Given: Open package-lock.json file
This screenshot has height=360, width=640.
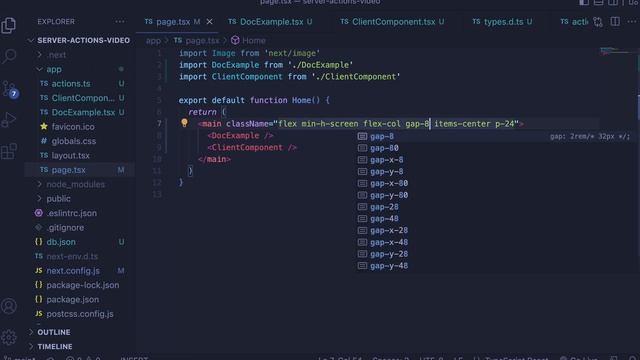Looking at the screenshot, I should [80, 285].
